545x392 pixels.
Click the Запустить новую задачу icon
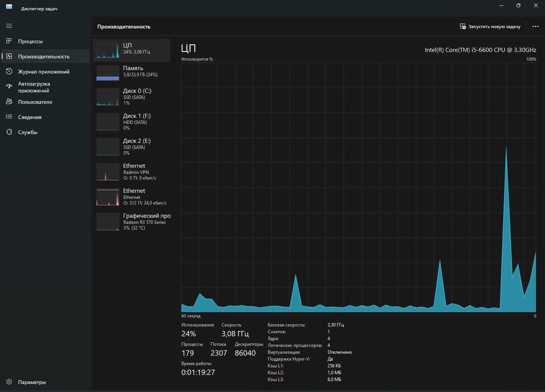(463, 26)
